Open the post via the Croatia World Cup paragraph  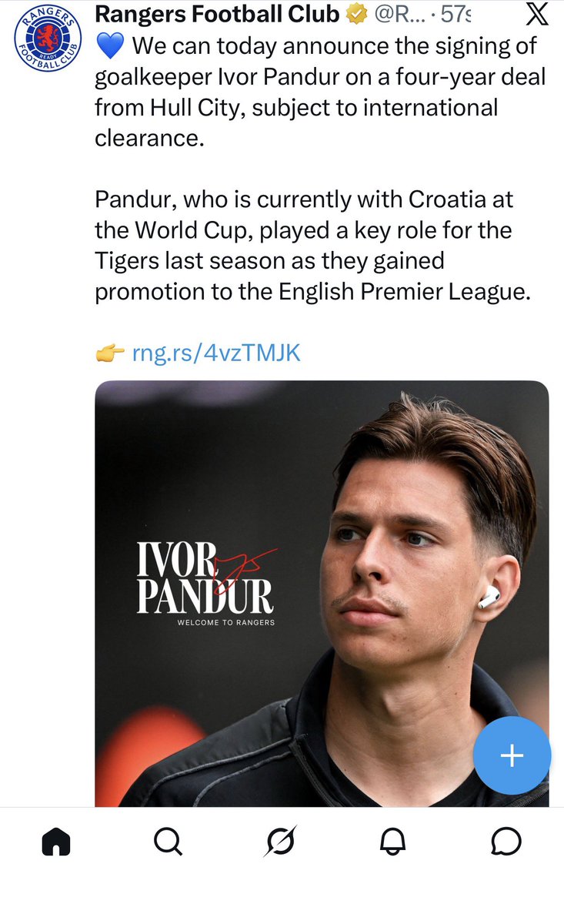pos(312,246)
